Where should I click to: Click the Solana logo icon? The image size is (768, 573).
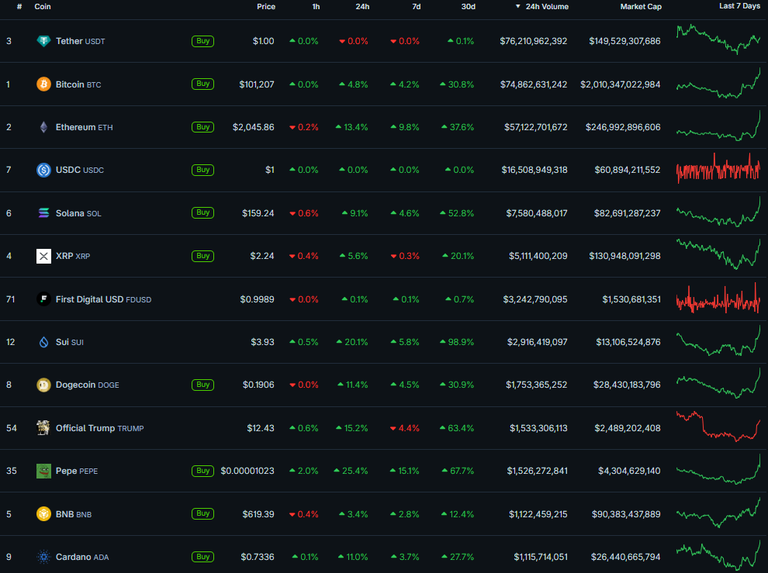point(44,213)
